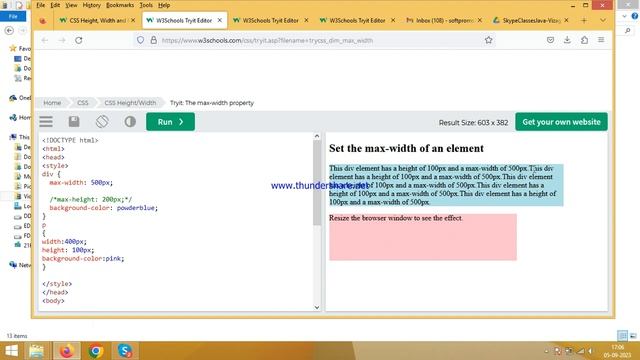Open Firefox application menu
The width and height of the screenshot is (640, 360).
click(601, 40)
